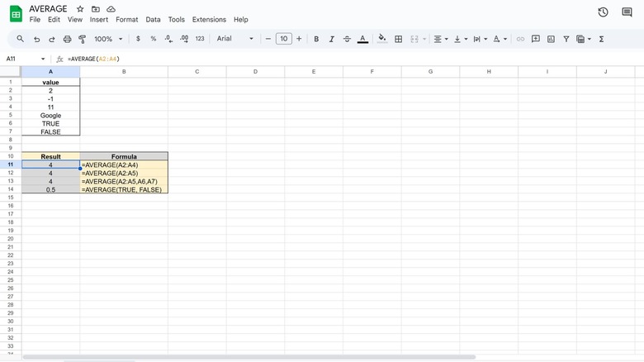Open the Insert menu
644x362 pixels.
tap(99, 19)
